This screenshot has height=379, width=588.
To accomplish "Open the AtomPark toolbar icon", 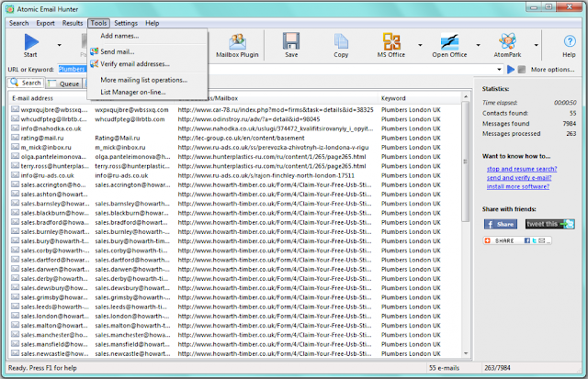I will (x=507, y=41).
